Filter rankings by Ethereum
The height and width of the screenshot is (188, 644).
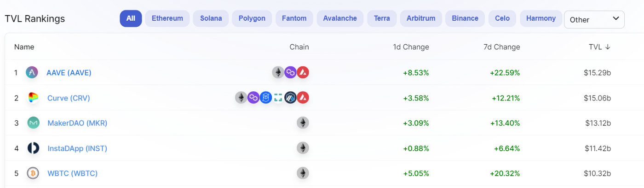pos(167,18)
